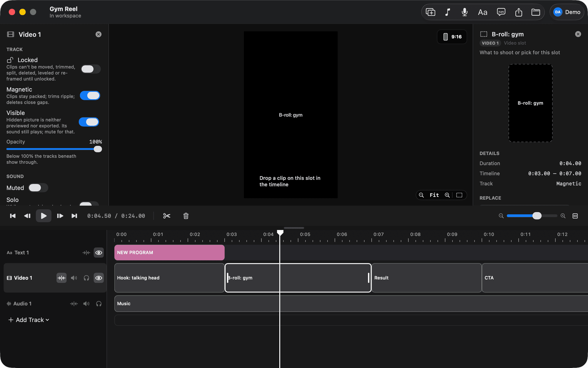The width and height of the screenshot is (588, 368).
Task: Zoom in the preview with magnifier plus
Action: pyautogui.click(x=447, y=195)
